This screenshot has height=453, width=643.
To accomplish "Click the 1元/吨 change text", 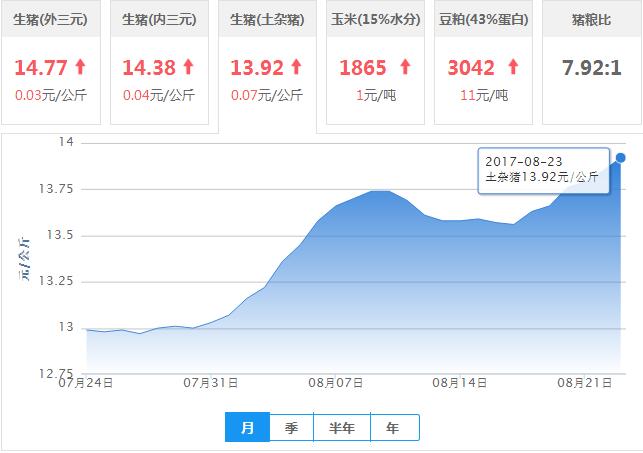I will tap(376, 95).
